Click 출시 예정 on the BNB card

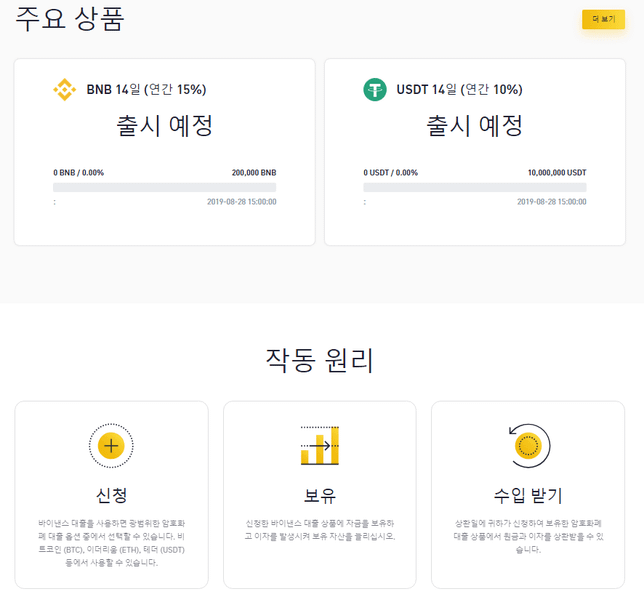tap(164, 126)
